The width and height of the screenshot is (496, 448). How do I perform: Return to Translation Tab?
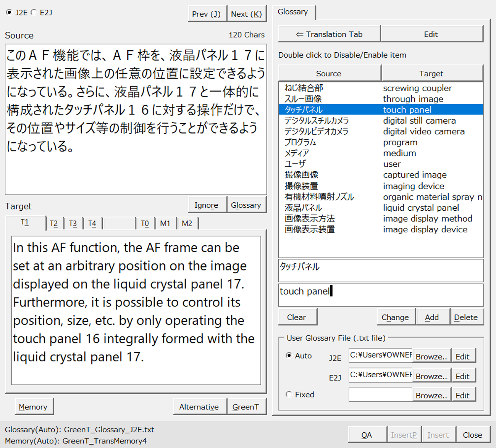pos(329,34)
